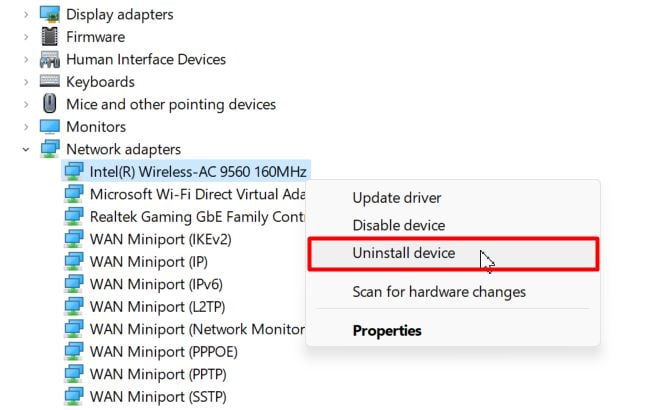Click the Firmware chip icon

click(x=50, y=37)
